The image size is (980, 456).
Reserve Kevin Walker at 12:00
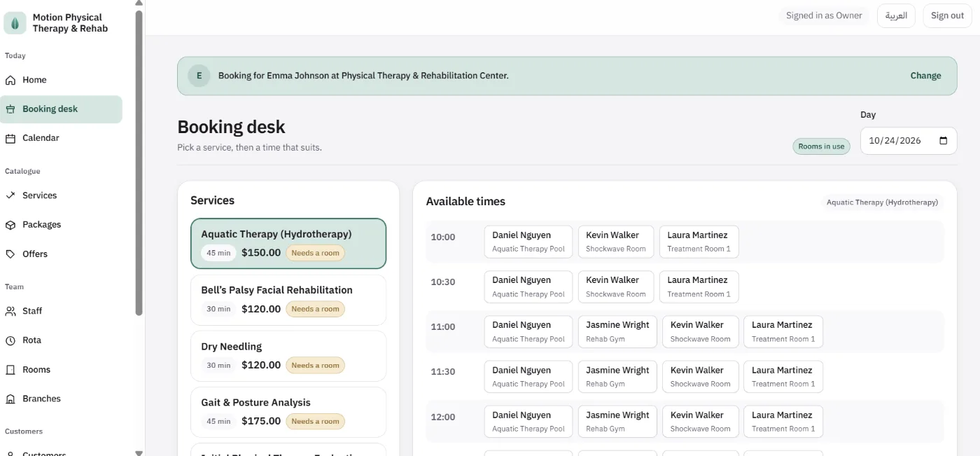click(700, 422)
